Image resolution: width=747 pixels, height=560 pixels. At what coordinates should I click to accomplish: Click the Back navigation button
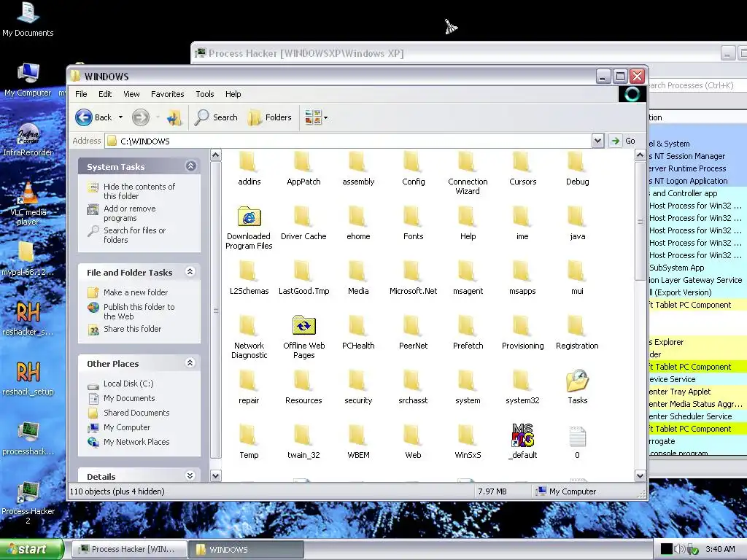94,117
